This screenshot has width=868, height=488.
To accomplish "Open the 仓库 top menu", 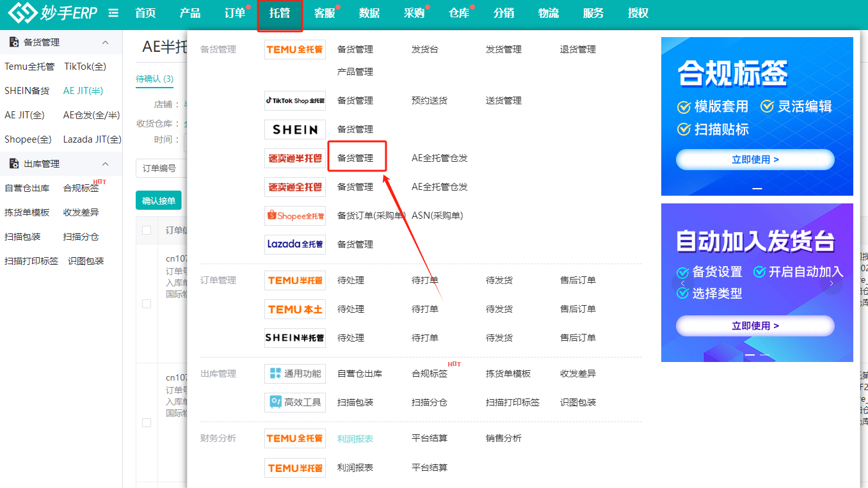I will [459, 13].
